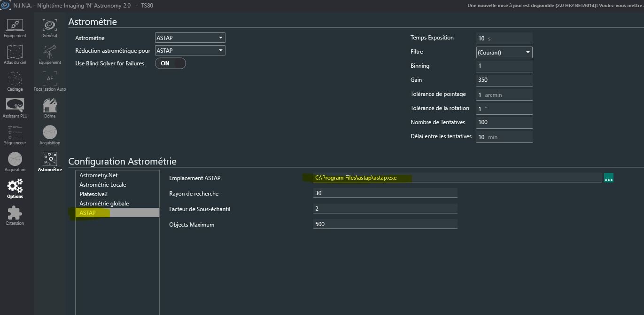Click the Emplacement ASTAP path field
The image size is (644, 315).
tap(457, 178)
